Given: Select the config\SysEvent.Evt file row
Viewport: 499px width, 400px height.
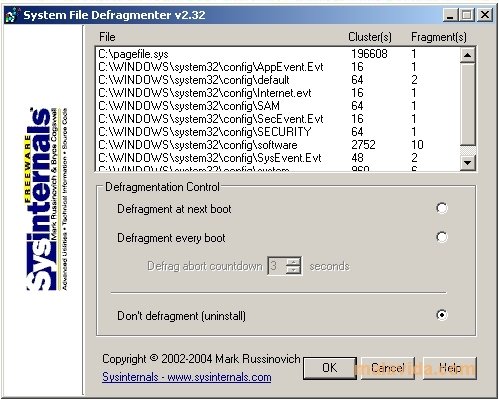Looking at the screenshot, I should pos(278,158).
